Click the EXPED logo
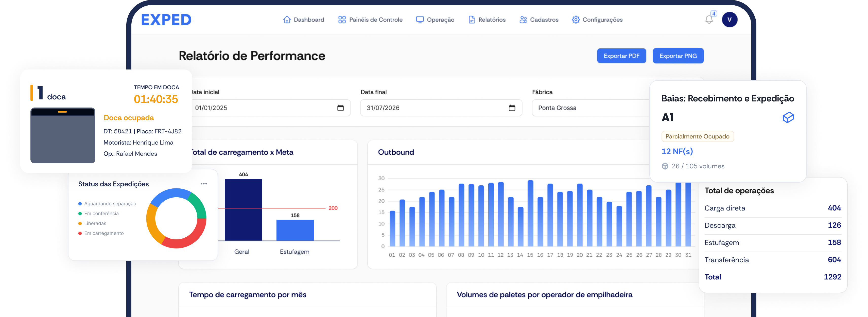This screenshot has width=868, height=317. (x=166, y=20)
